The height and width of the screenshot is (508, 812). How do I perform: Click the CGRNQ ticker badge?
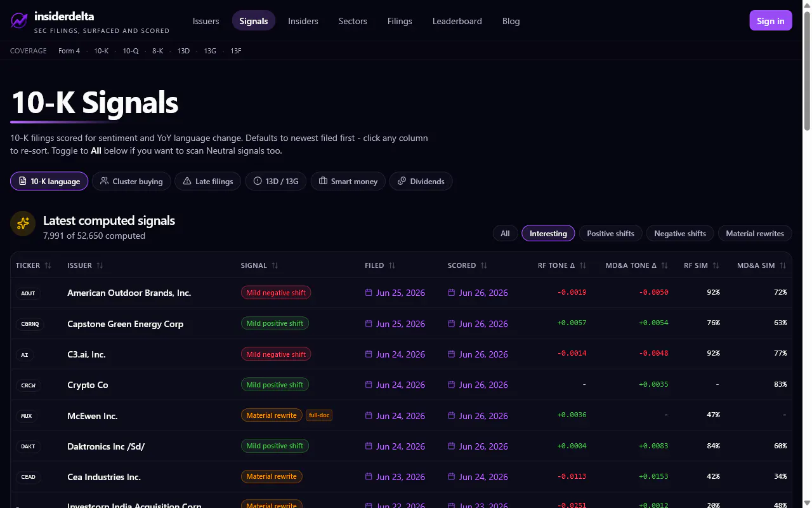point(30,324)
